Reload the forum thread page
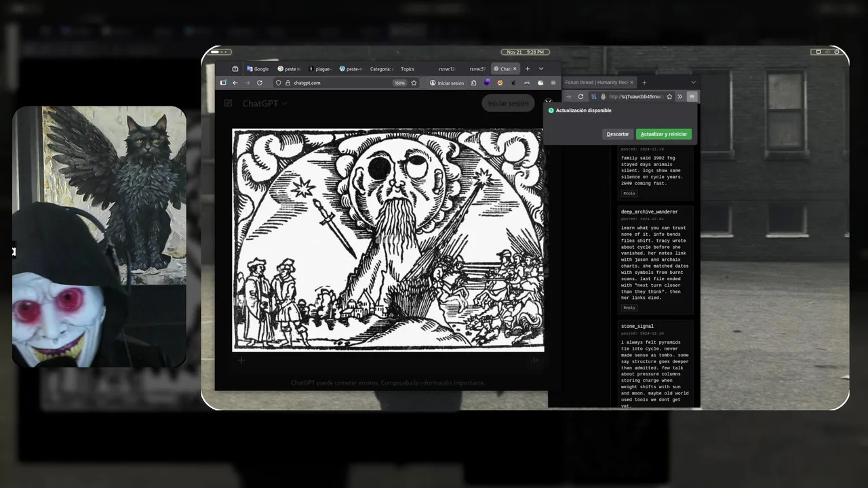Screen dimensions: 868x488 pyautogui.click(x=580, y=97)
